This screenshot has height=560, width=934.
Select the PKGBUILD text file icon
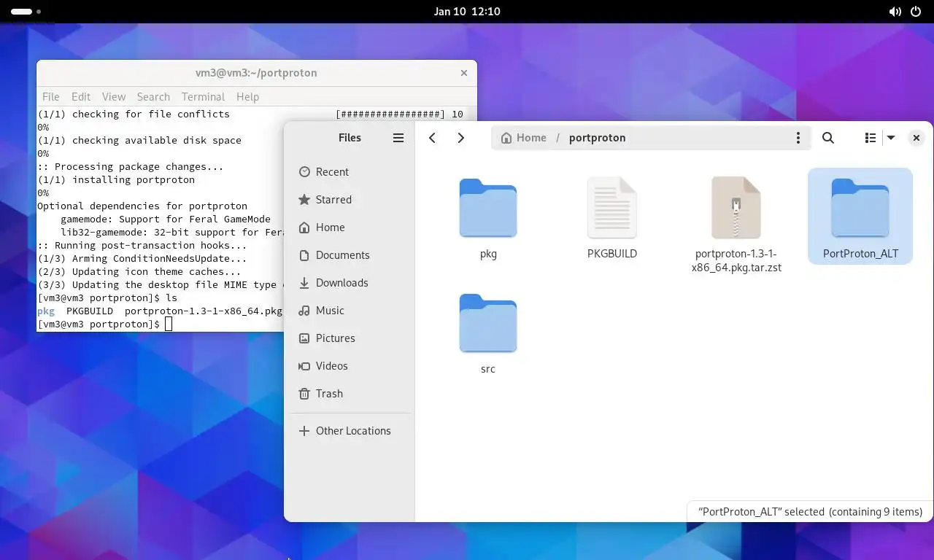tap(612, 208)
